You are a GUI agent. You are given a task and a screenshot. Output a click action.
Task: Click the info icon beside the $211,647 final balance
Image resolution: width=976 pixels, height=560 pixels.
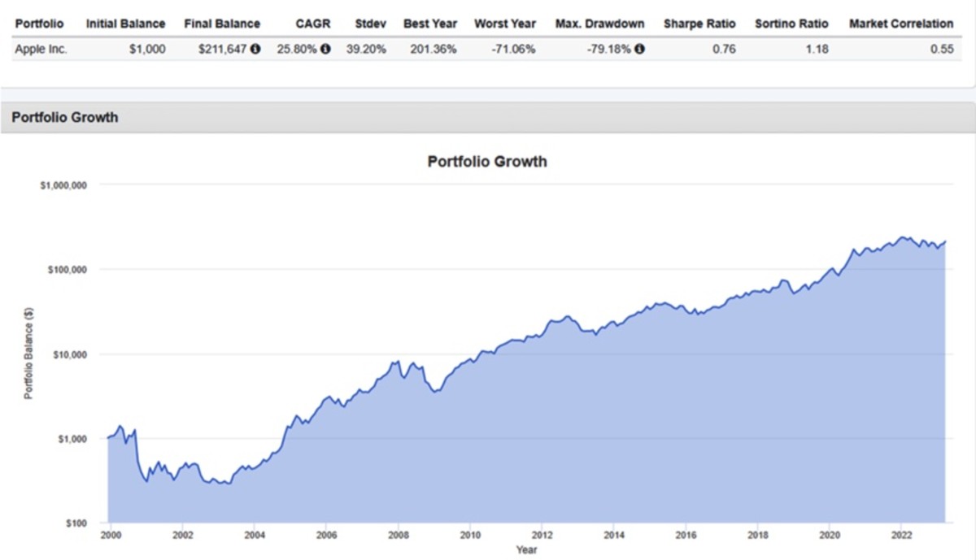click(255, 49)
